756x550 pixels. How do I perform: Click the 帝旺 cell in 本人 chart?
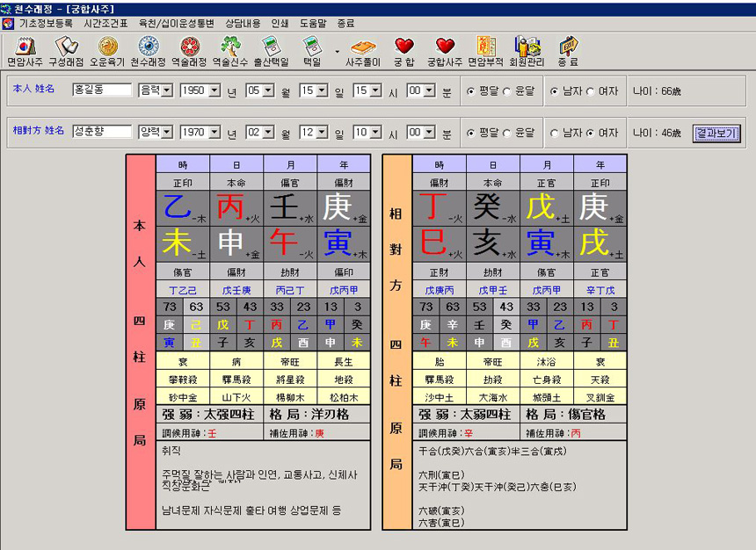pyautogui.click(x=290, y=362)
